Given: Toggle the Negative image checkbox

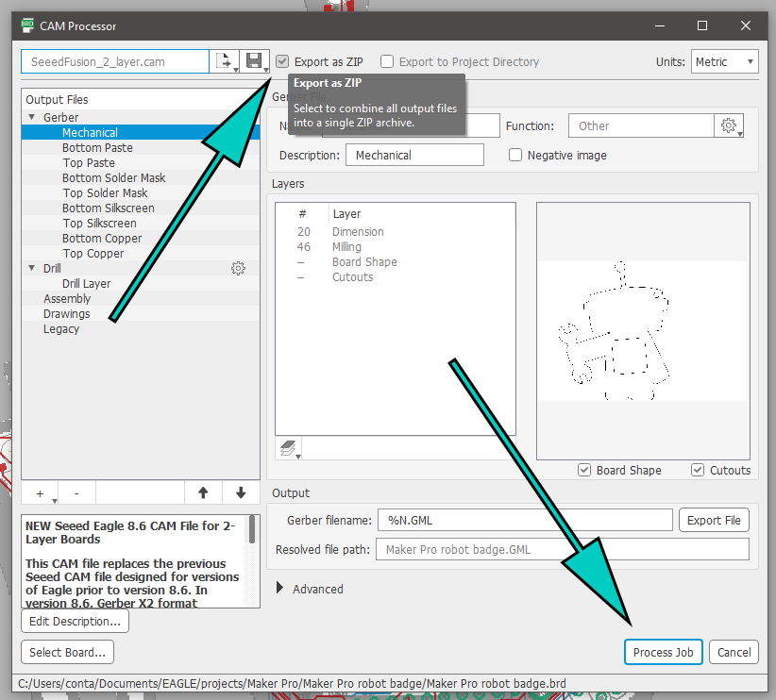Looking at the screenshot, I should click(x=515, y=155).
